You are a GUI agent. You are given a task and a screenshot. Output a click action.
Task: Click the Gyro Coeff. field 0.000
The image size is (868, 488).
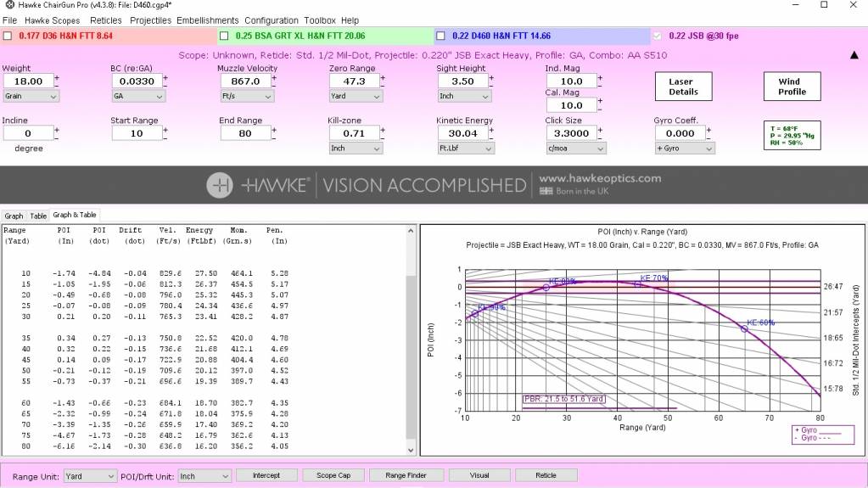pos(680,133)
